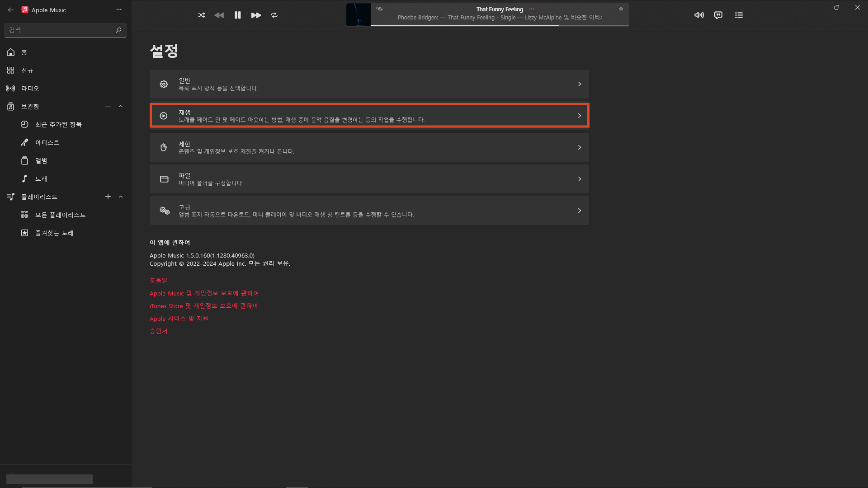Show lyrics panel
The image size is (868, 488).
pos(718,15)
